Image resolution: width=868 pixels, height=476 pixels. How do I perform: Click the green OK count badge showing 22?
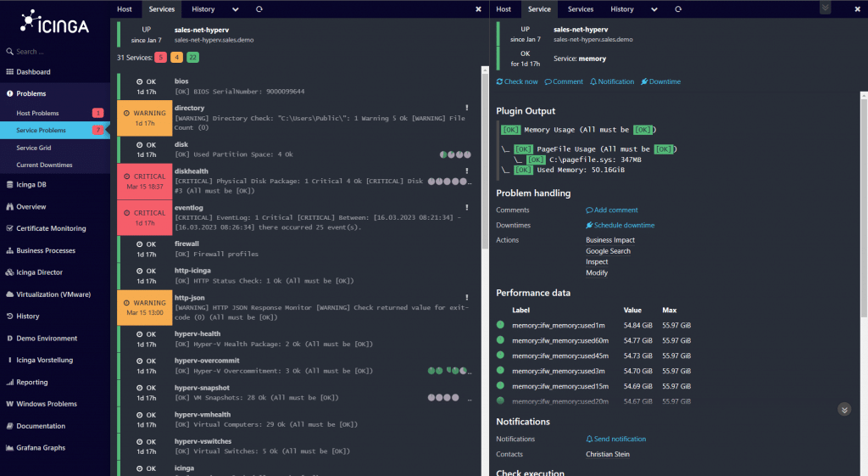(x=193, y=58)
